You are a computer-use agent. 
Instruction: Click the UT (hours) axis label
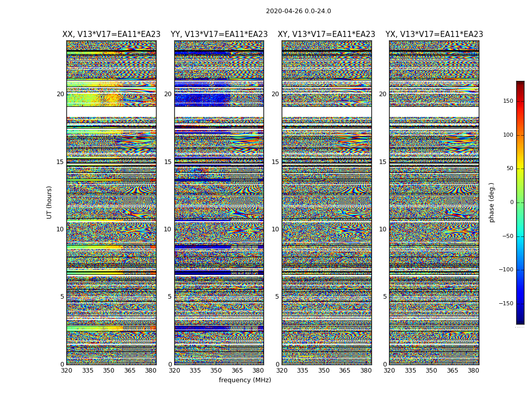(49, 202)
